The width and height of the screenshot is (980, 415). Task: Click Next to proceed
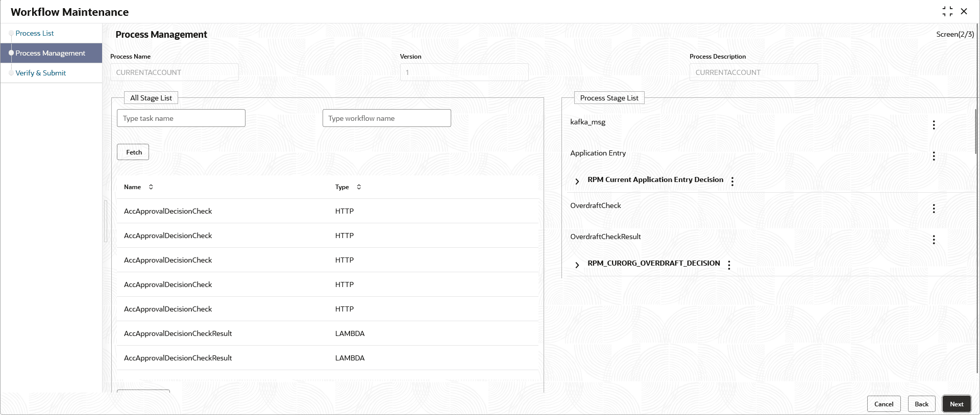957,404
